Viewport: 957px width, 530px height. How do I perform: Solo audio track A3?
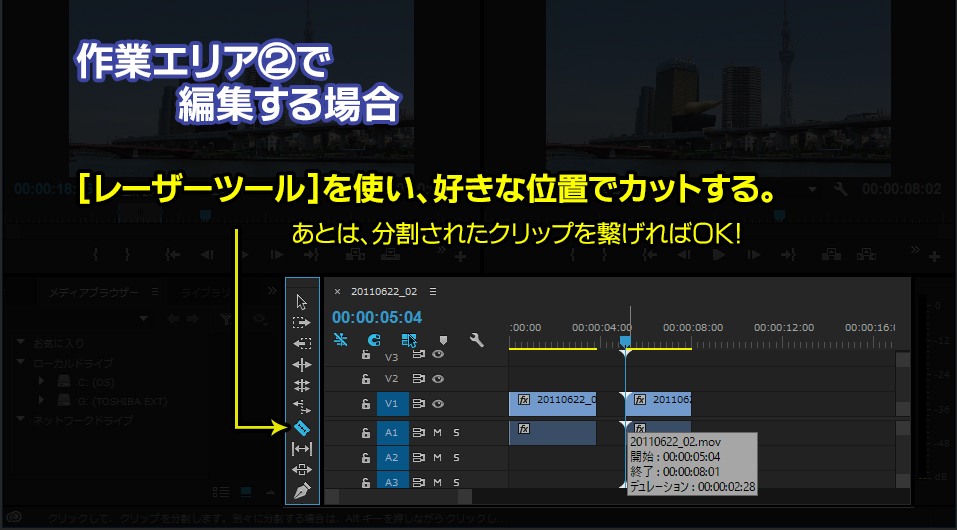456,482
